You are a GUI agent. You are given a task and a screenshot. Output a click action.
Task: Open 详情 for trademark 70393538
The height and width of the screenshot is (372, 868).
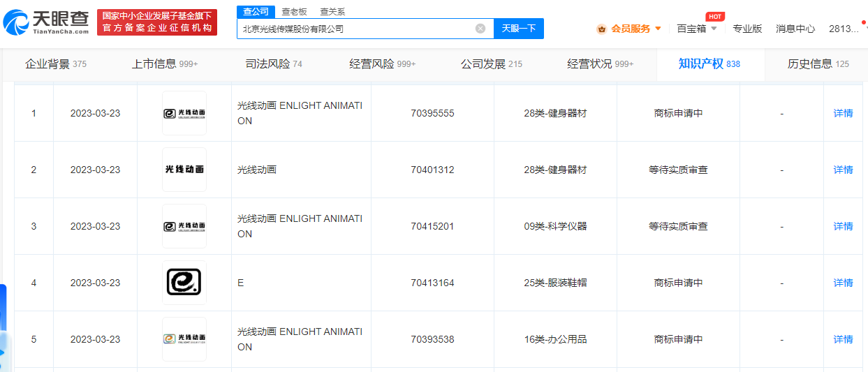click(x=844, y=339)
